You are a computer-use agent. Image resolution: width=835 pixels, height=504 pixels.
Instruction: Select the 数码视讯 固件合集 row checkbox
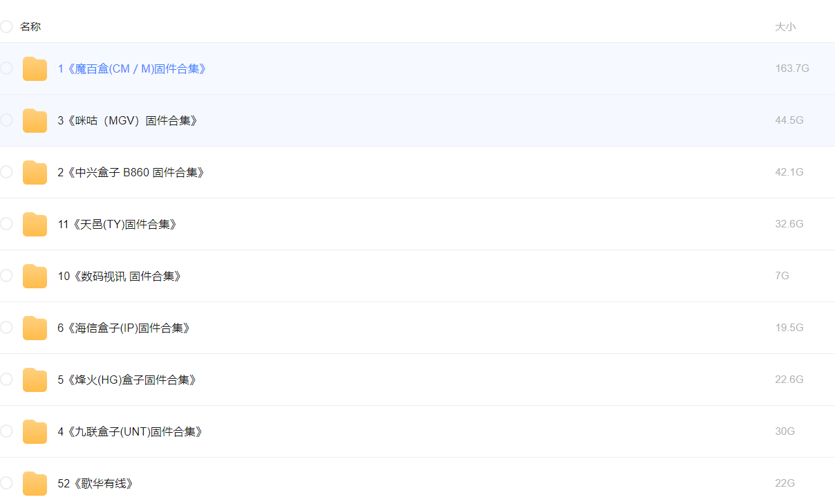(6, 275)
